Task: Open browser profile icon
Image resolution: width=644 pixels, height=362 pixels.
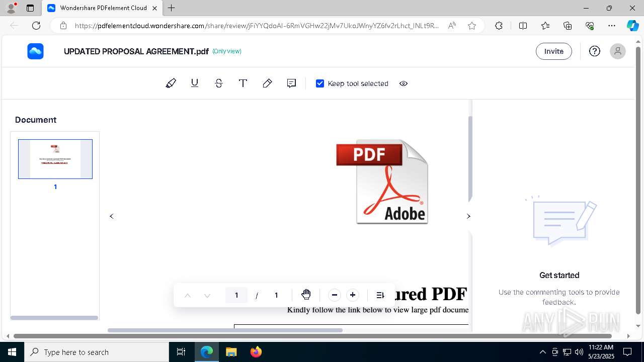Action: [x=11, y=8]
